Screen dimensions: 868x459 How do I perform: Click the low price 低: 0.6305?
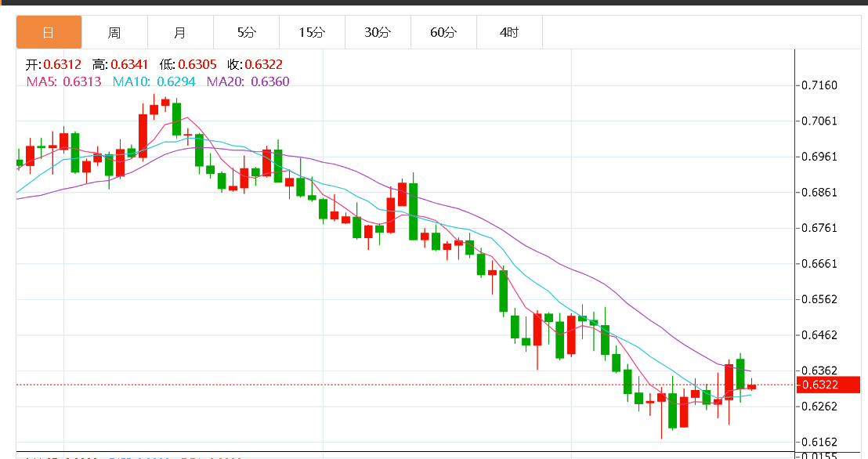tap(188, 65)
